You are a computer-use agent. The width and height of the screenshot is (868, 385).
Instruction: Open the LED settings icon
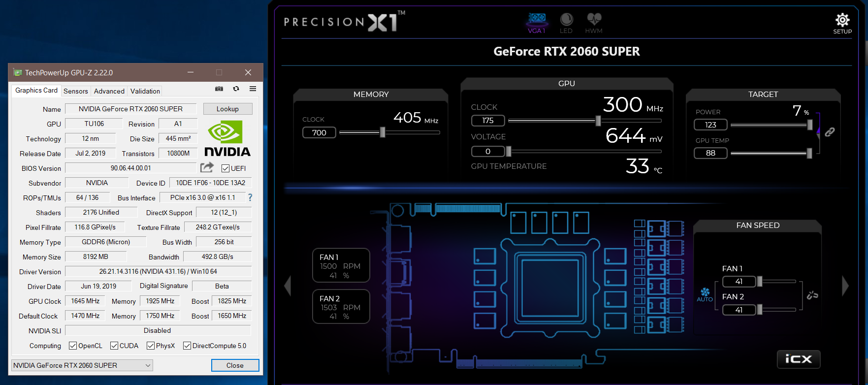566,21
